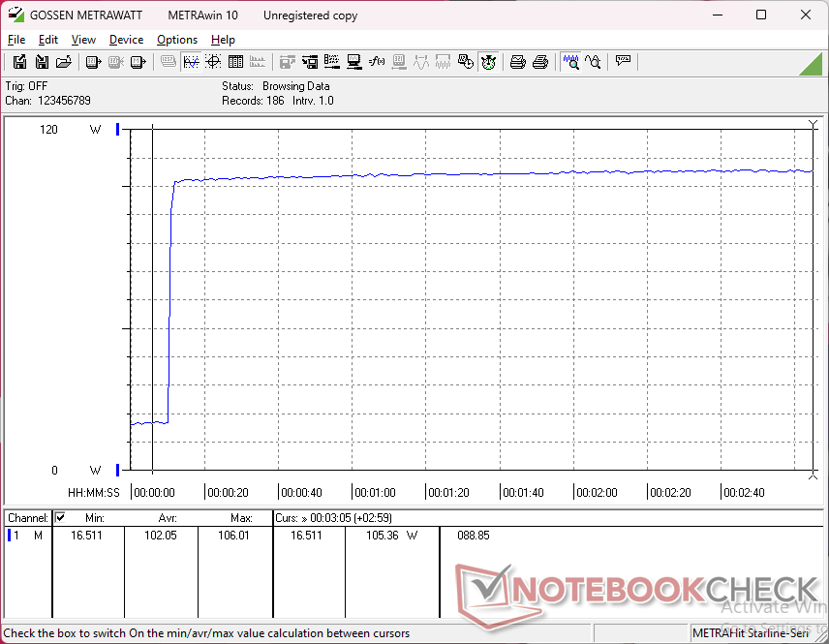Toggle the Channel min/avr/max checkbox
This screenshot has width=829, height=644.
pyautogui.click(x=60, y=517)
